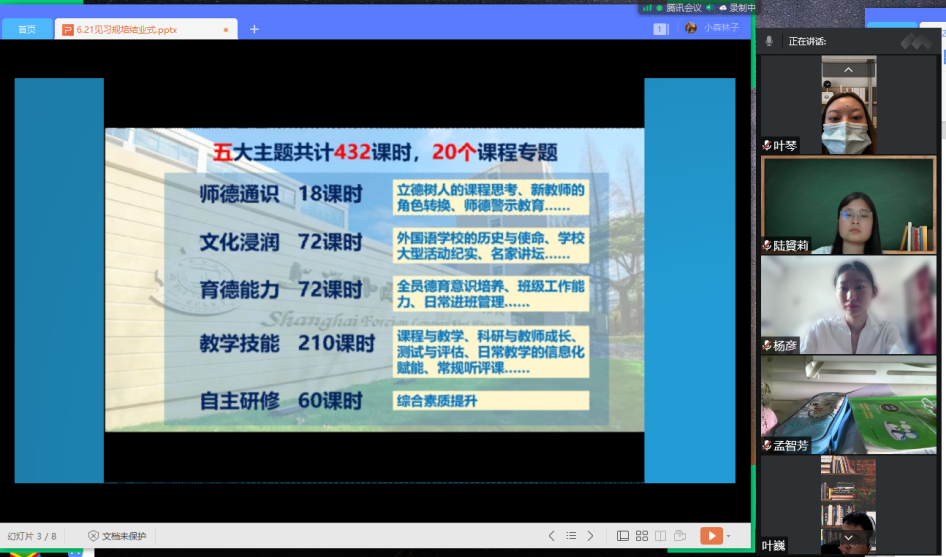Viewport: 946px width, 557px height.
Task: Select 陆贇莉's video thumbnail
Action: [x=848, y=205]
